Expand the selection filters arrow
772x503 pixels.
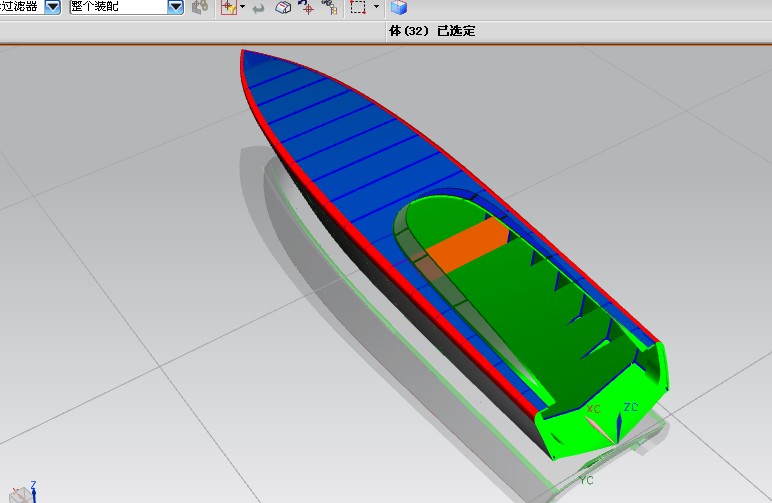point(242,7)
